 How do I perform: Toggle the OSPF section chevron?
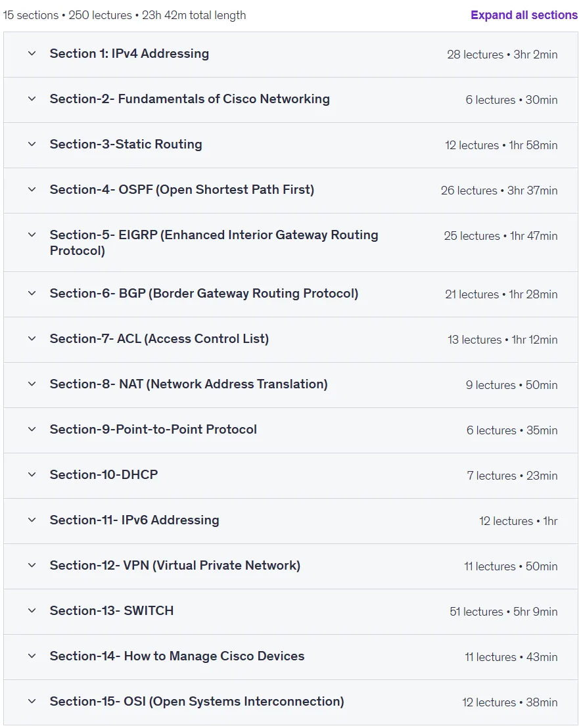pos(32,189)
